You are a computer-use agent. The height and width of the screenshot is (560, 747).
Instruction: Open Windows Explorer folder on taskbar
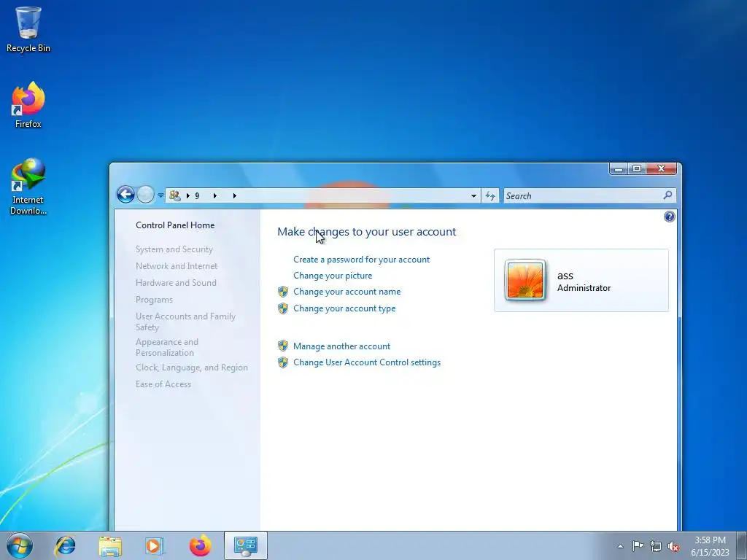click(110, 545)
